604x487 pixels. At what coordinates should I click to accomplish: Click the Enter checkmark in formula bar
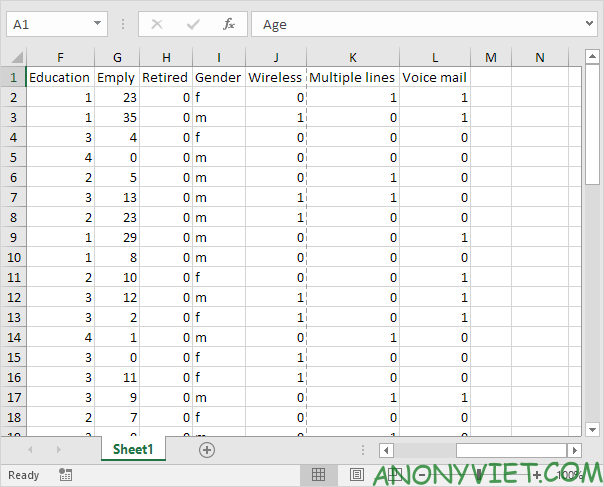click(192, 24)
